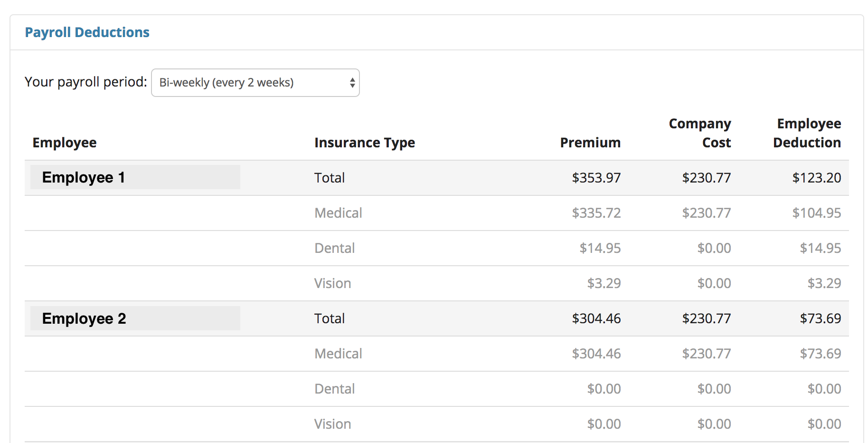Click the Payroll Deductions heading

pos(87,32)
